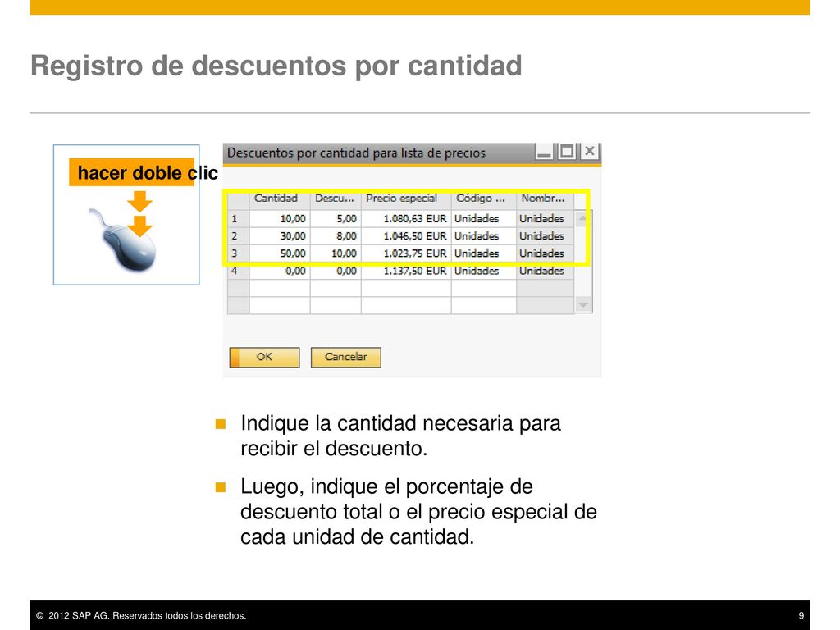The width and height of the screenshot is (840, 630).
Task: Click row 3 Nombre Unidades cell
Action: coord(545,253)
